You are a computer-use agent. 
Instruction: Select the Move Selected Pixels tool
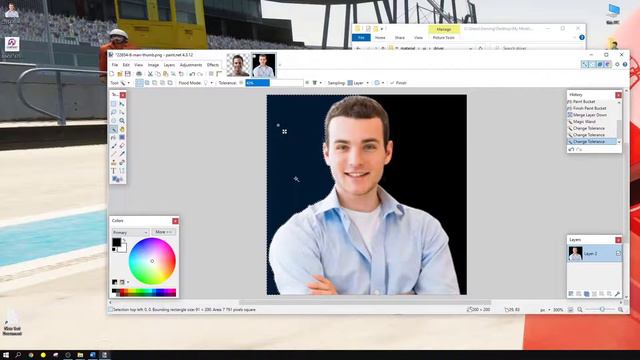122,104
